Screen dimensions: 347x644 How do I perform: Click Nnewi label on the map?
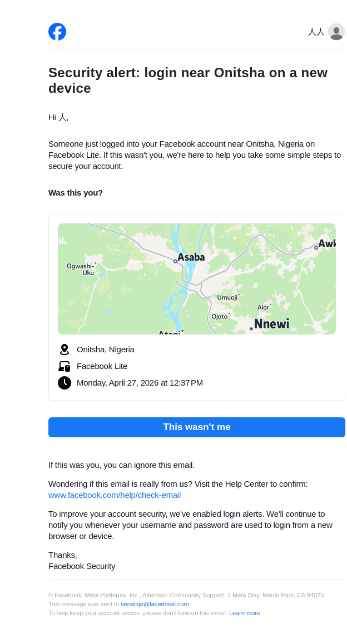tap(271, 323)
